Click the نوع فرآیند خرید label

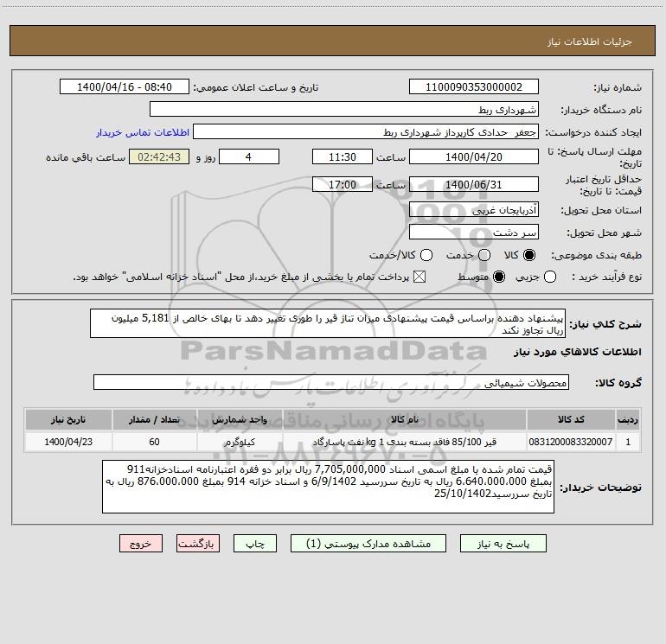(606, 277)
